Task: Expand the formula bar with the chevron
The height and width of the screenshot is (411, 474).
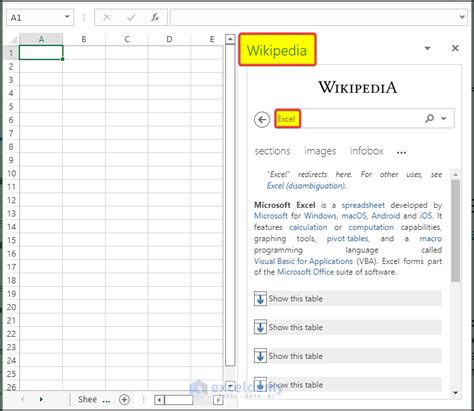Action: tap(462, 17)
